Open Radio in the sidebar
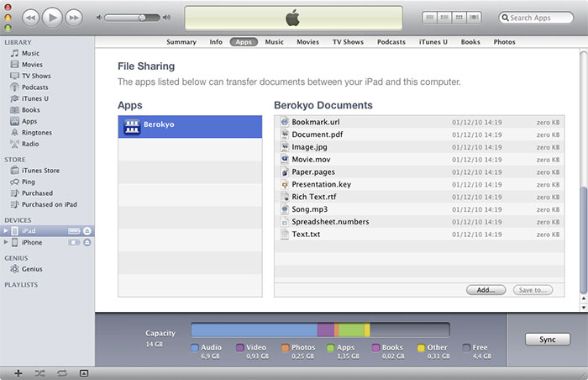Image resolution: width=588 pixels, height=380 pixels. [47, 144]
